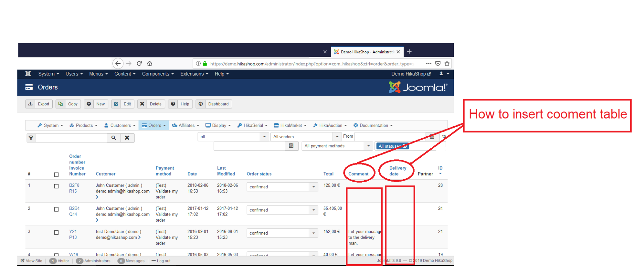Viewport: 644px width, 280px height.
Task: Open order Y21 details
Action: click(73, 232)
